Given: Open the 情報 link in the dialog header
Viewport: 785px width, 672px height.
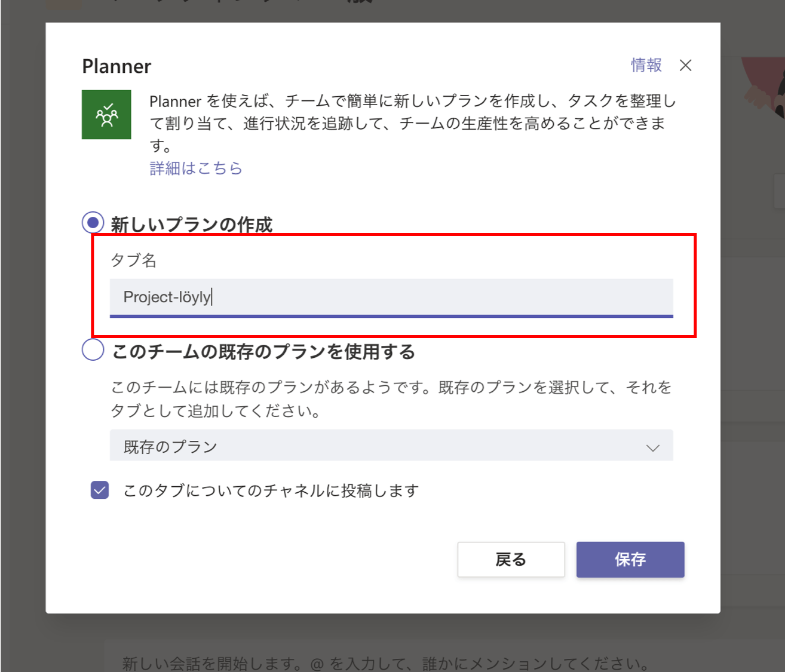Looking at the screenshot, I should [646, 65].
